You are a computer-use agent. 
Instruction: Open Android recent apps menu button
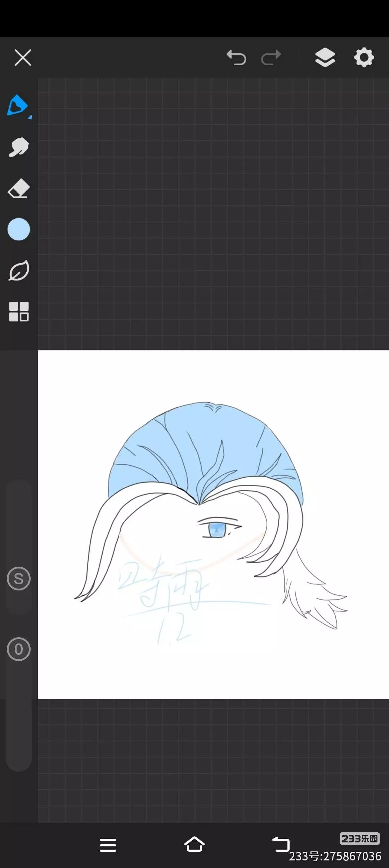[x=108, y=845]
